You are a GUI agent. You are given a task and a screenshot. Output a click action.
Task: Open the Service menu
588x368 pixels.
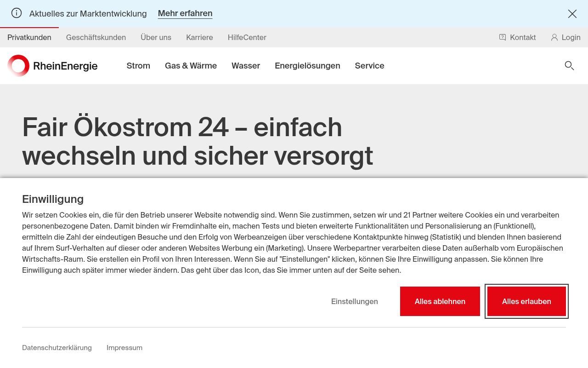point(369,66)
